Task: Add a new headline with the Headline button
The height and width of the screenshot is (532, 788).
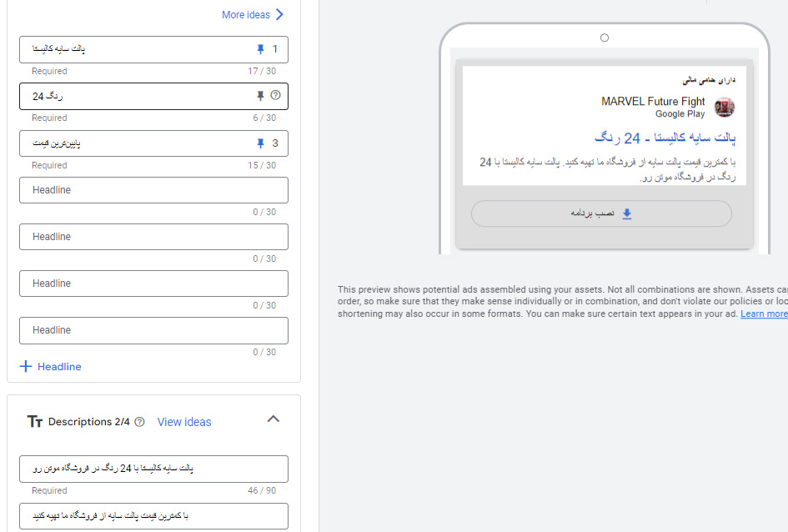Action: 51,366
